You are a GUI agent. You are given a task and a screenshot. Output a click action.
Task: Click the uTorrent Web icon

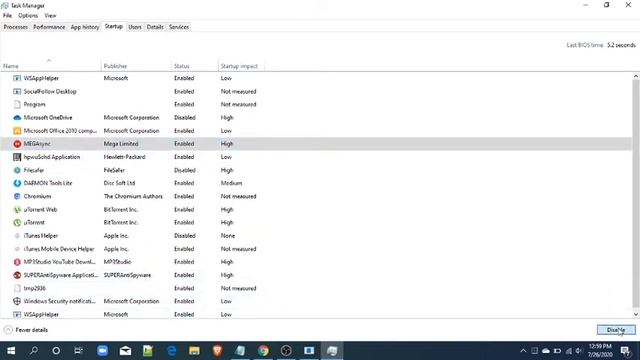tap(17, 209)
